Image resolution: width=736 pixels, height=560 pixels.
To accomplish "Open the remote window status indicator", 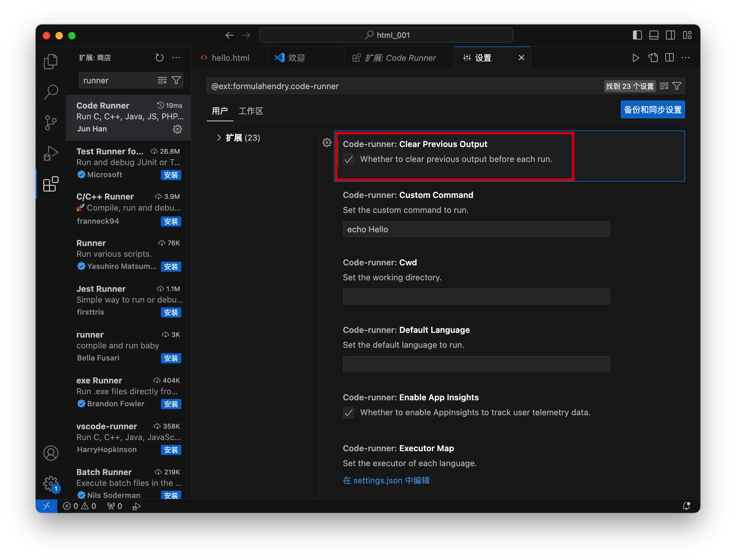I will (46, 506).
